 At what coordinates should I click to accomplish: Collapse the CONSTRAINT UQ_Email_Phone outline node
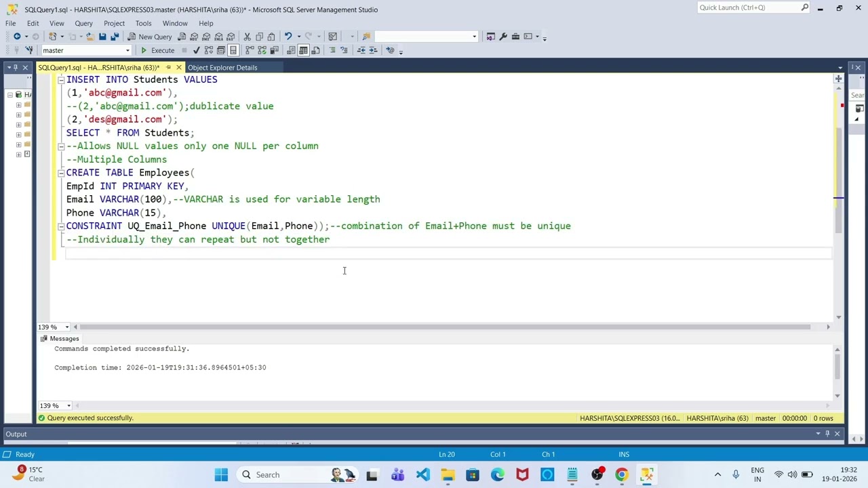click(60, 226)
